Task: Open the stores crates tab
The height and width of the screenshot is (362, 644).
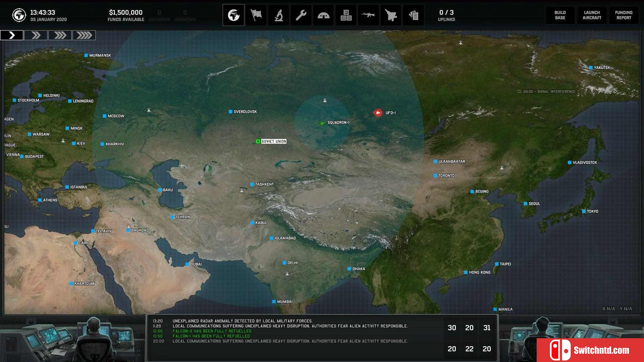Action: click(x=346, y=15)
